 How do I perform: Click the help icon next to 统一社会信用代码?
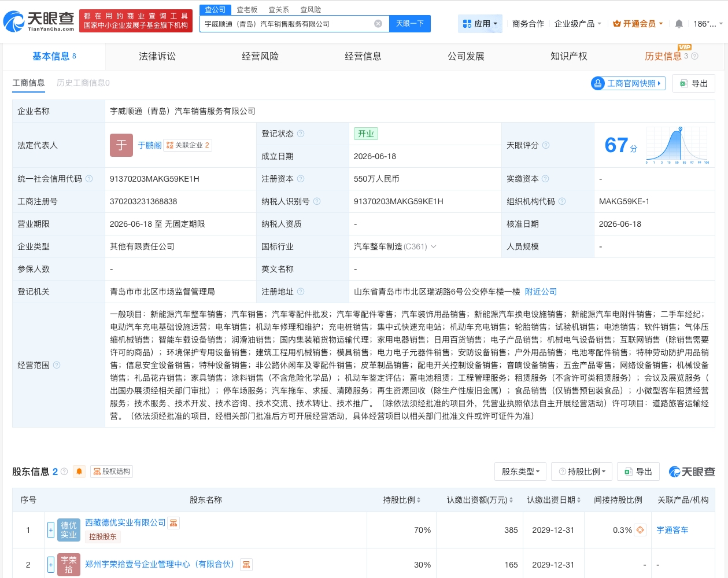point(89,179)
